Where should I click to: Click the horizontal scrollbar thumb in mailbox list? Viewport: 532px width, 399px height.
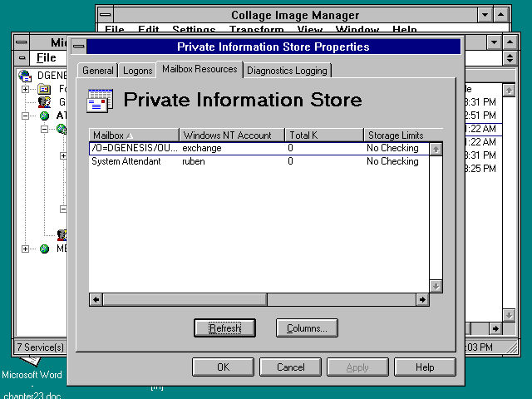coord(185,299)
